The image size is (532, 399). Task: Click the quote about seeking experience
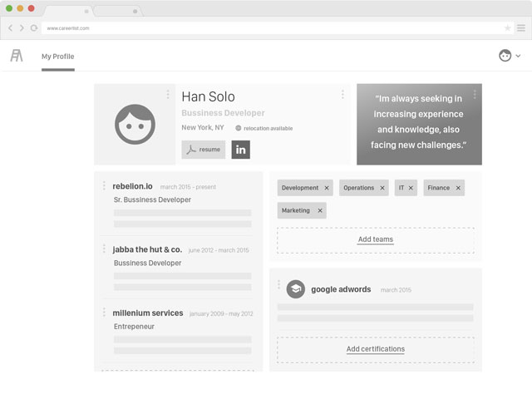pyautogui.click(x=419, y=122)
